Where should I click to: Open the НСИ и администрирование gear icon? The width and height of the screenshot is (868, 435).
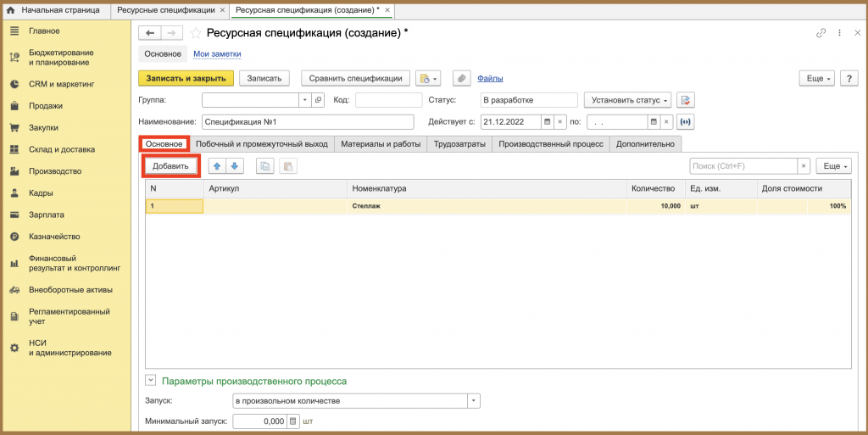tap(15, 349)
